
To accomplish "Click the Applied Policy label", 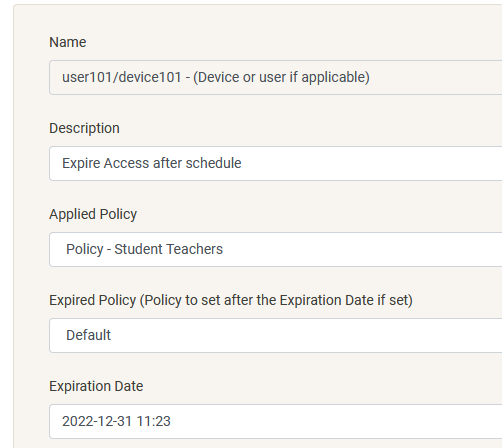I will pyautogui.click(x=93, y=214).
